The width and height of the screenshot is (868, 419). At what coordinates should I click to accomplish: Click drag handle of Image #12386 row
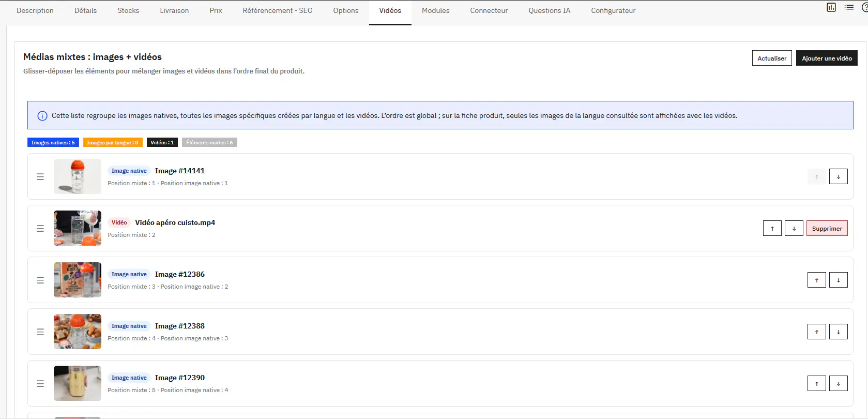pyautogui.click(x=40, y=280)
